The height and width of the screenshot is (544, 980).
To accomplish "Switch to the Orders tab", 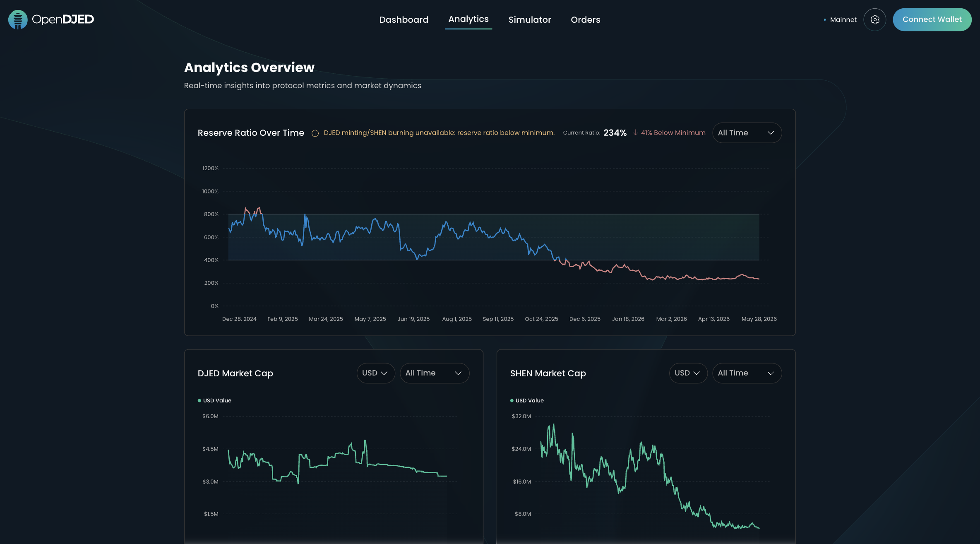I will point(585,19).
